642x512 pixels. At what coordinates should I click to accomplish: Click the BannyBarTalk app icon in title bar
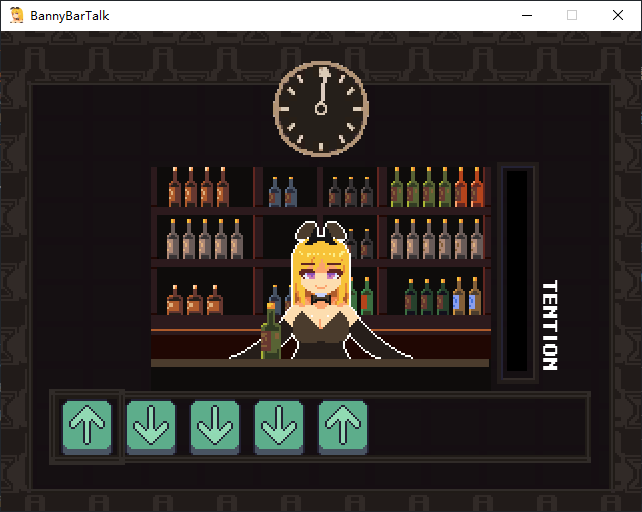[17, 15]
